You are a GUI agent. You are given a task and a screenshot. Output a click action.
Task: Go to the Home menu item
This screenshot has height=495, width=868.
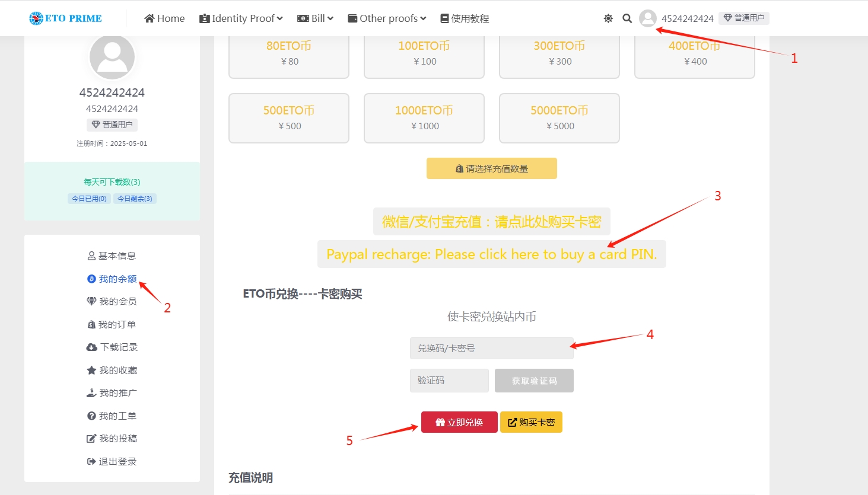coord(164,18)
